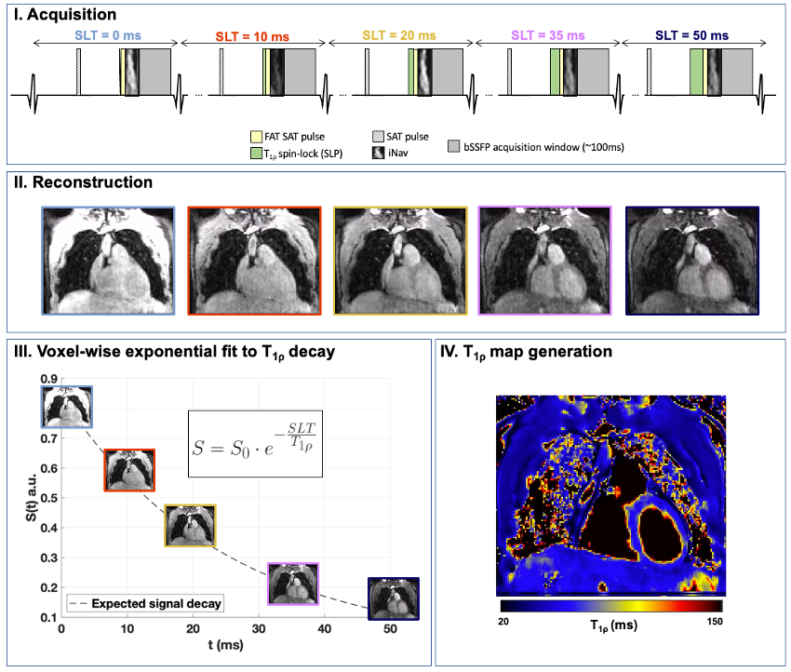Click the iNav legend icon
Viewport: 791px width, 672px height.
pos(376,151)
